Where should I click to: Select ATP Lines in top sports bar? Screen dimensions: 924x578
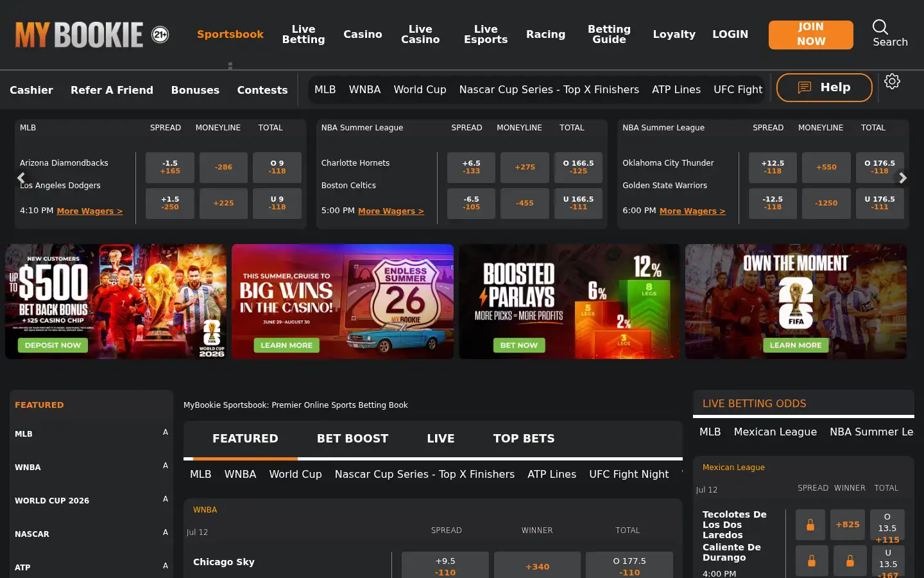[676, 89]
